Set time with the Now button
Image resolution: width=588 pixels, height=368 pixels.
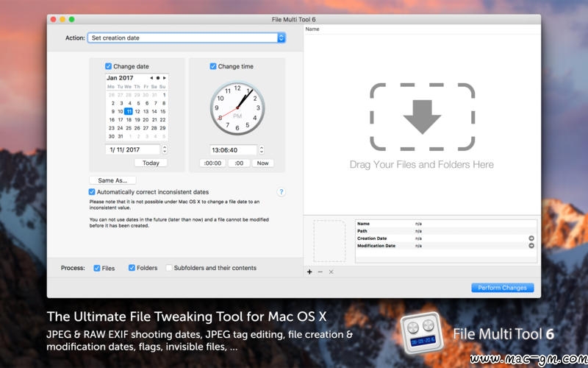(263, 163)
